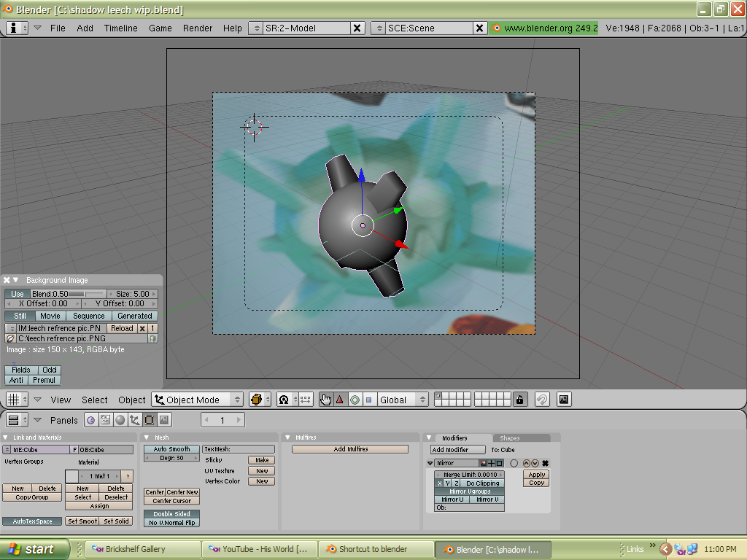Image resolution: width=747 pixels, height=560 pixels.
Task: Toggle the Y axis on the Mirror modifier
Action: click(448, 483)
